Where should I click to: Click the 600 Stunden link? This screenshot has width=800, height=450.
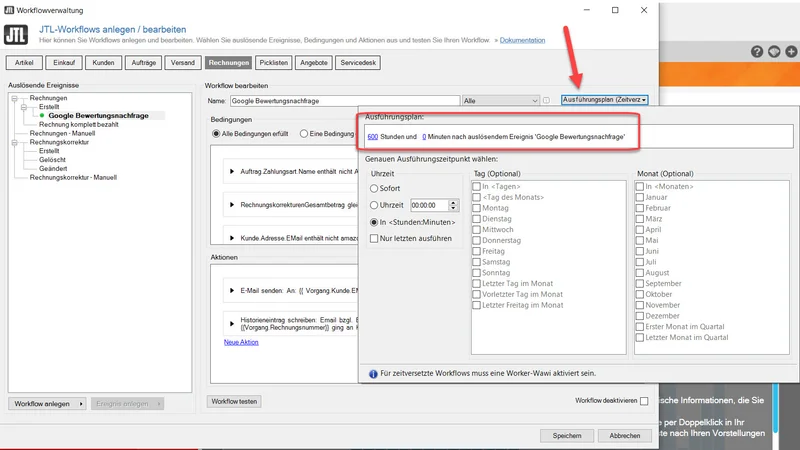[372, 137]
